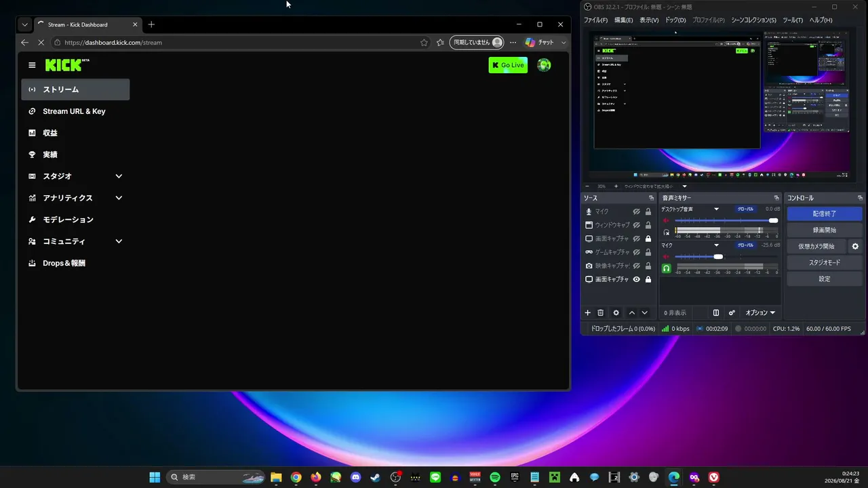
Task: Adjust the デスクトップ音声 volume slider
Action: 726,220
